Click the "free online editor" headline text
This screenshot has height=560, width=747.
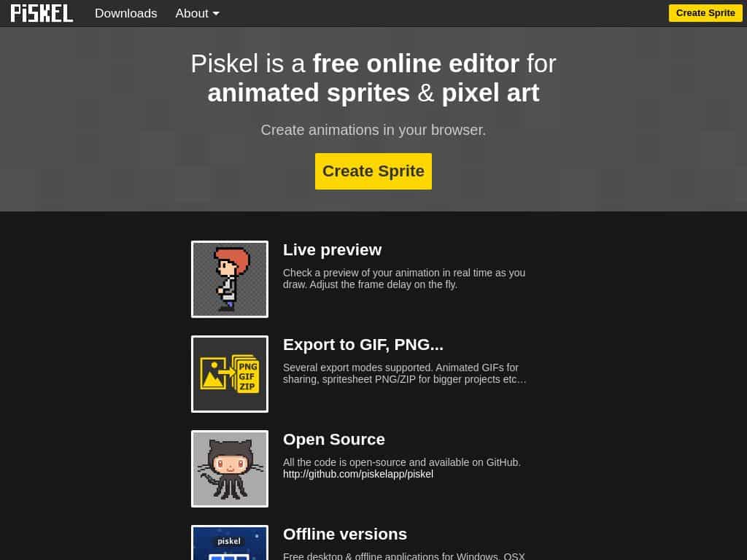[416, 63]
